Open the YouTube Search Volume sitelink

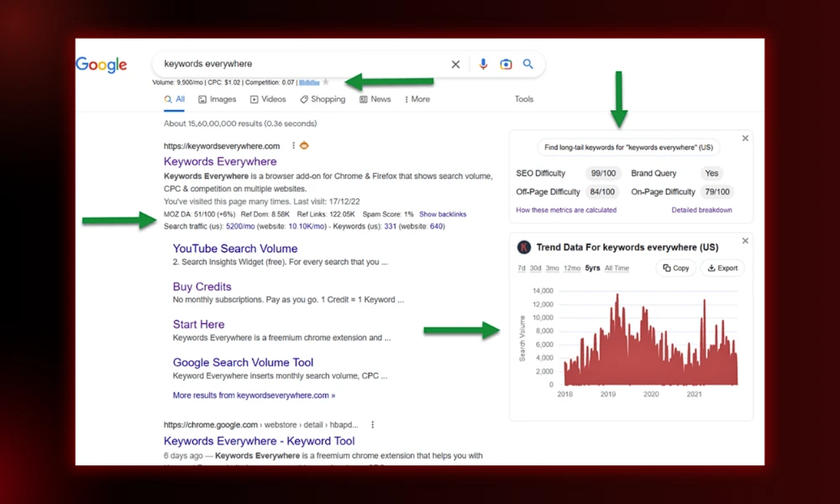(x=235, y=249)
